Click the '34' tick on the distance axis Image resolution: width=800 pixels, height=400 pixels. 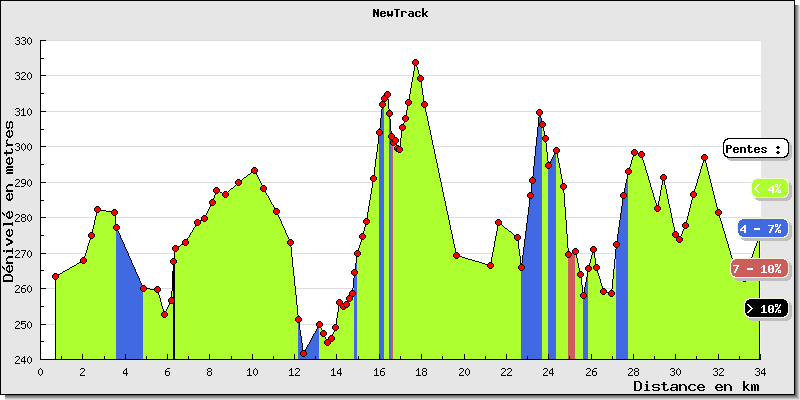[x=759, y=371]
